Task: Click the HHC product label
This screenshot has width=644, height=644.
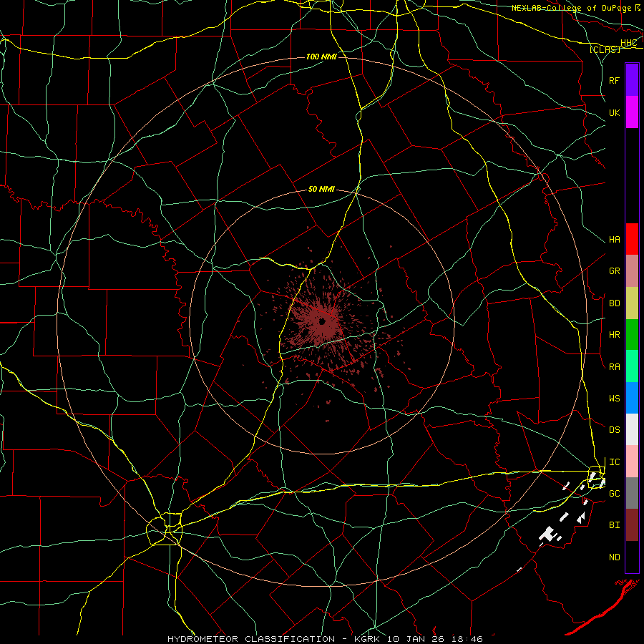Action: click(628, 43)
